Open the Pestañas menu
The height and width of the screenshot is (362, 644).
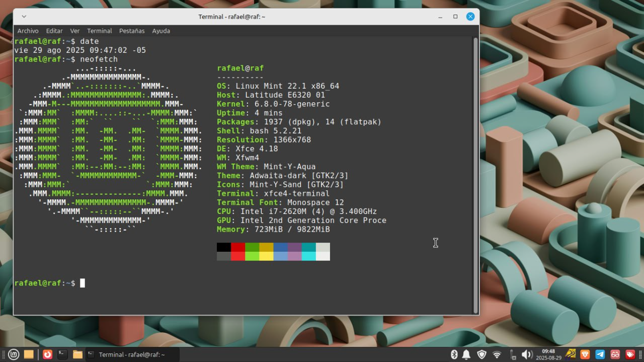coord(132,31)
